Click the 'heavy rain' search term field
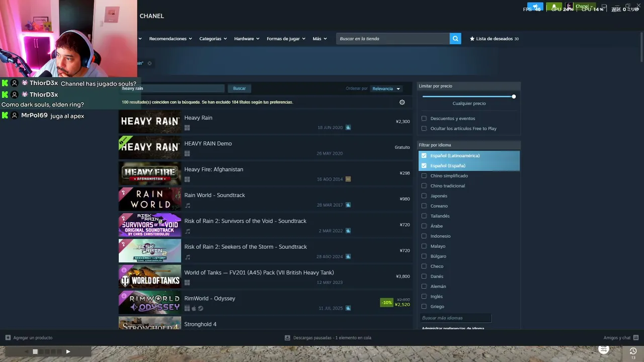The height and width of the screenshot is (362, 644). pos(172,88)
